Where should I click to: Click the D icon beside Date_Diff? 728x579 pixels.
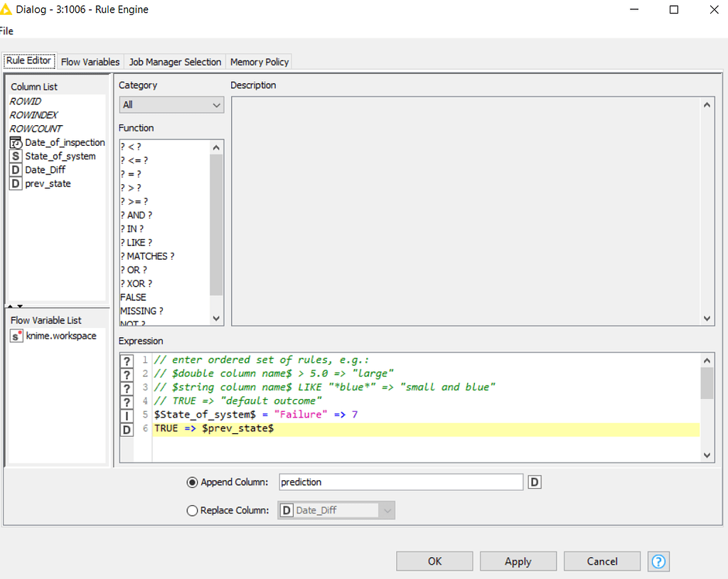[15, 169]
